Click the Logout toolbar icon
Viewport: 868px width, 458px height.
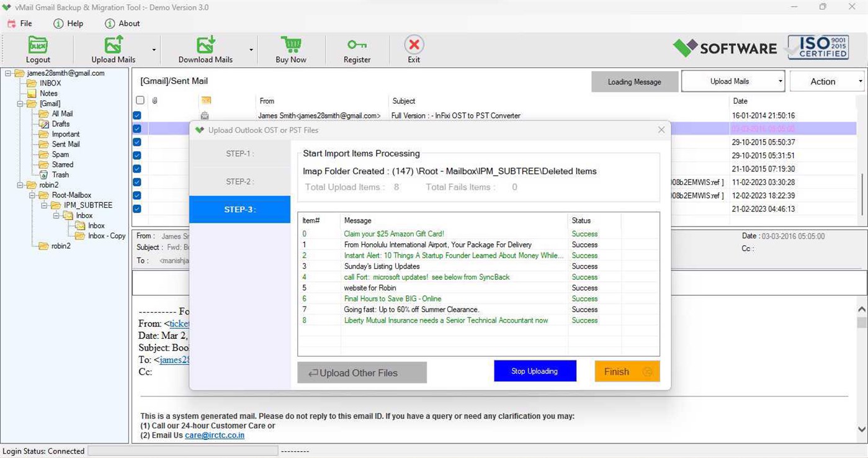click(x=38, y=45)
